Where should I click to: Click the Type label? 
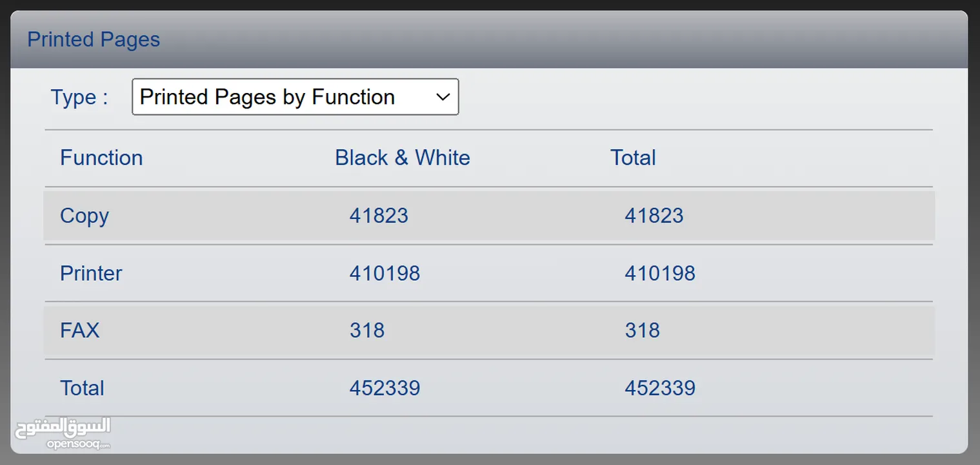point(79,98)
